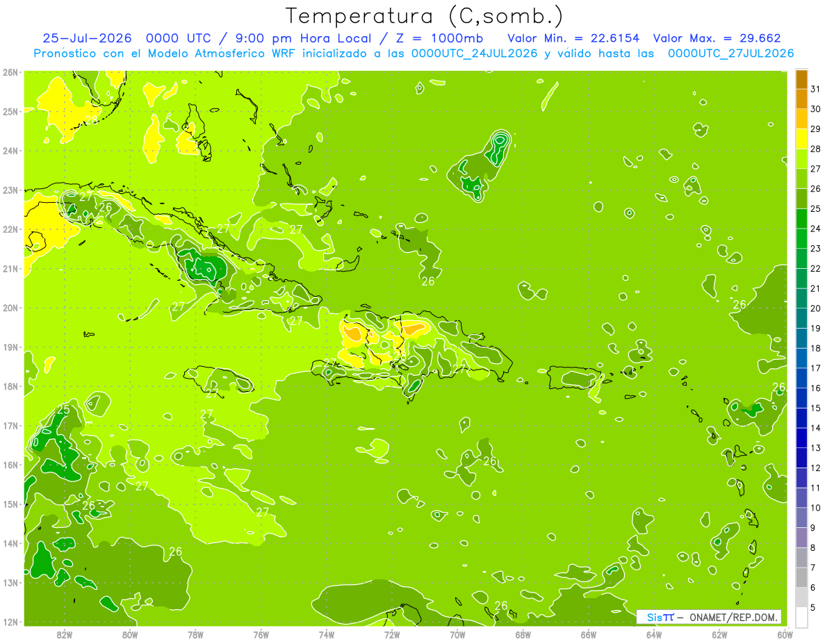834x644 pixels.
Task: Click the legend value '8'
Action: pos(813,547)
